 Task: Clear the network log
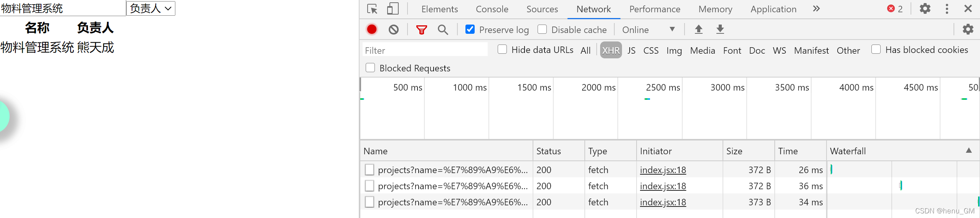tap(393, 30)
